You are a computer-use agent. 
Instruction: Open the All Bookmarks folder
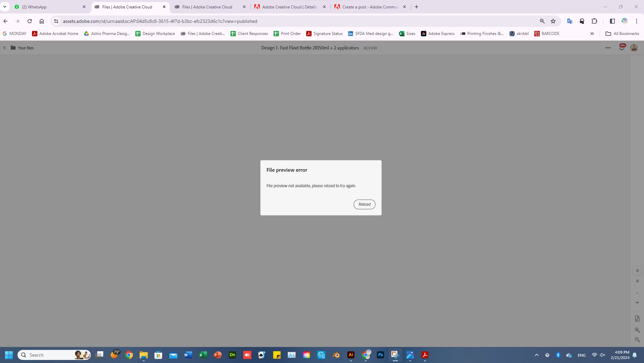pos(622,34)
